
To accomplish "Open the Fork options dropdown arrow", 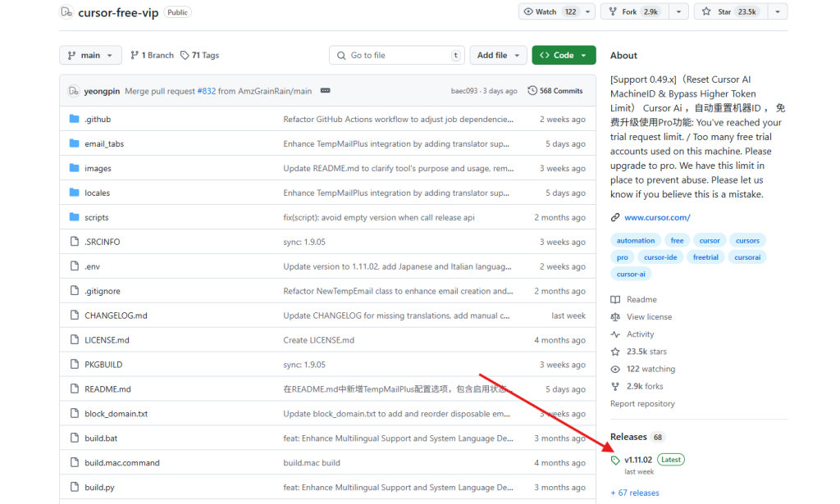I will point(678,11).
